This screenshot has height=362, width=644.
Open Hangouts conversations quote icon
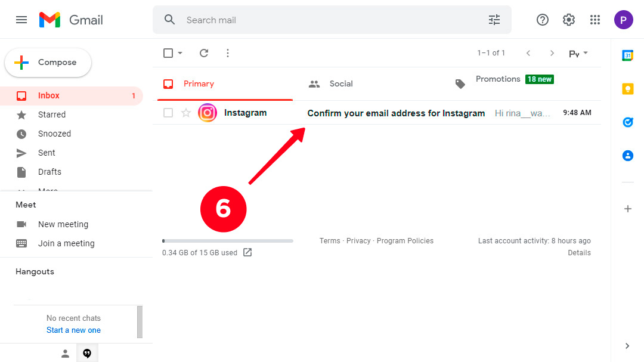click(87, 354)
